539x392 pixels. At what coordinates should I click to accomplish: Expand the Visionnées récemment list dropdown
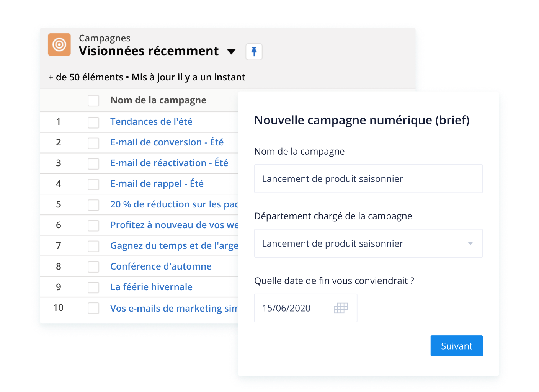click(x=231, y=52)
